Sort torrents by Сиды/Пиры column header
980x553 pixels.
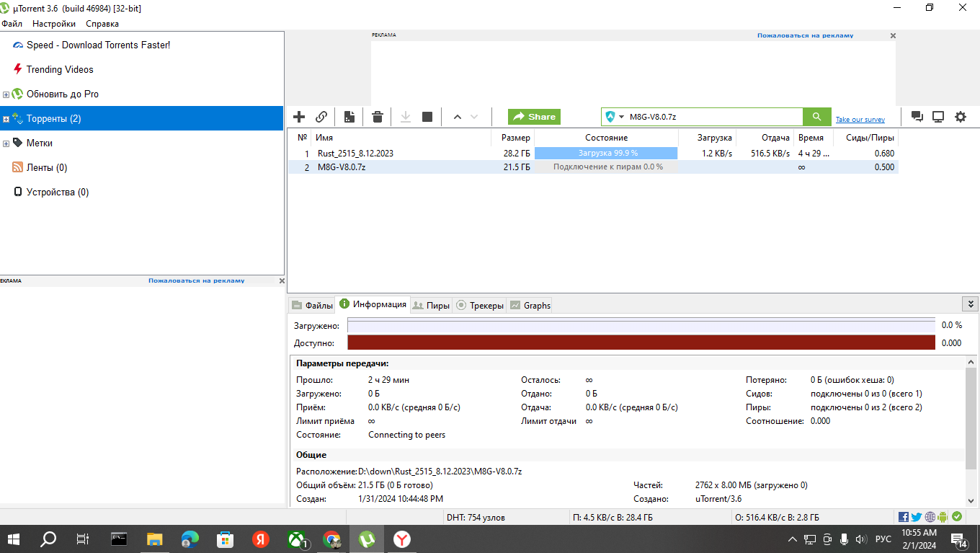click(866, 137)
